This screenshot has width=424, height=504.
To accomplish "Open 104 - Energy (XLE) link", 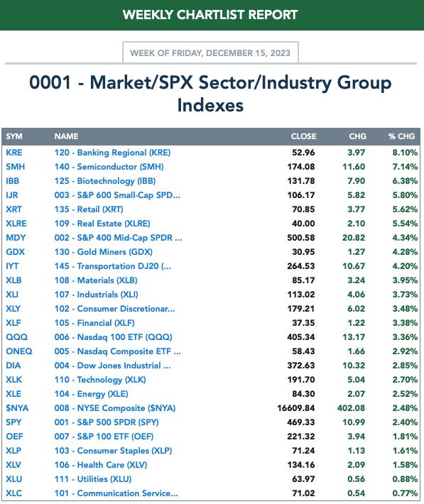I will [x=92, y=394].
